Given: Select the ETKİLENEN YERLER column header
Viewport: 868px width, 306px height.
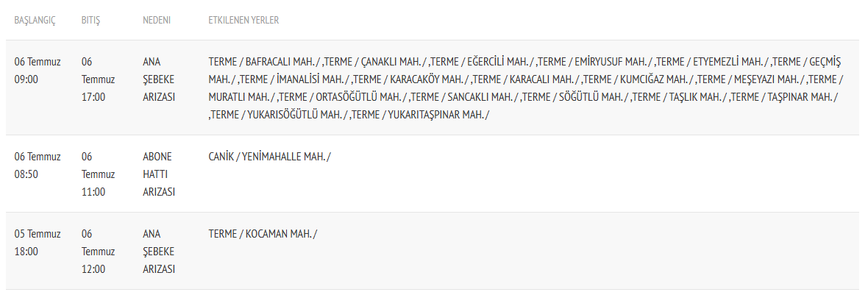Looking at the screenshot, I should click(x=243, y=21).
